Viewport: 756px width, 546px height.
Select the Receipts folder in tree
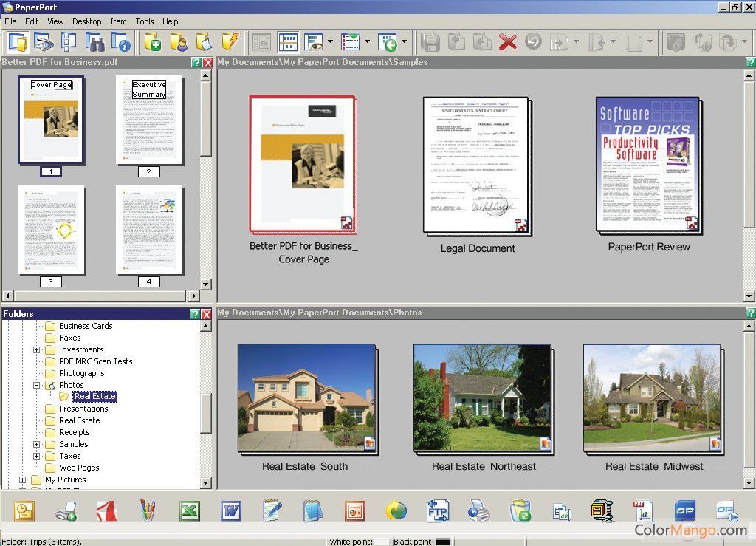tap(74, 432)
